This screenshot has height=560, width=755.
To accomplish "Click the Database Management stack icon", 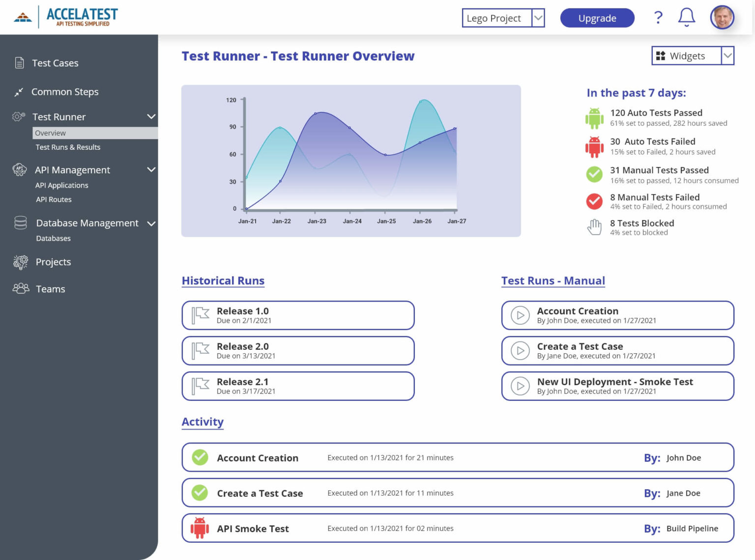I will tap(21, 223).
